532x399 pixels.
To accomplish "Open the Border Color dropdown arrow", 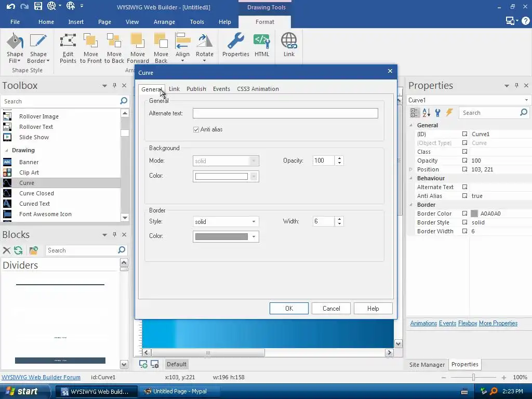I will click(254, 237).
